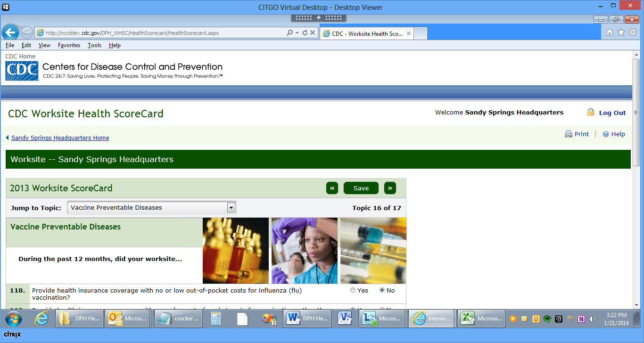Click in the browser address bar
This screenshot has height=343, width=644.
click(160, 33)
